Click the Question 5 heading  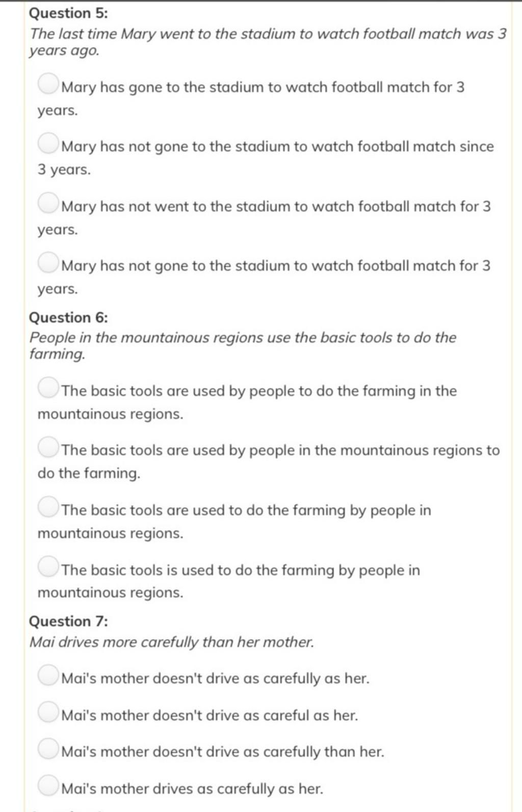69,13
